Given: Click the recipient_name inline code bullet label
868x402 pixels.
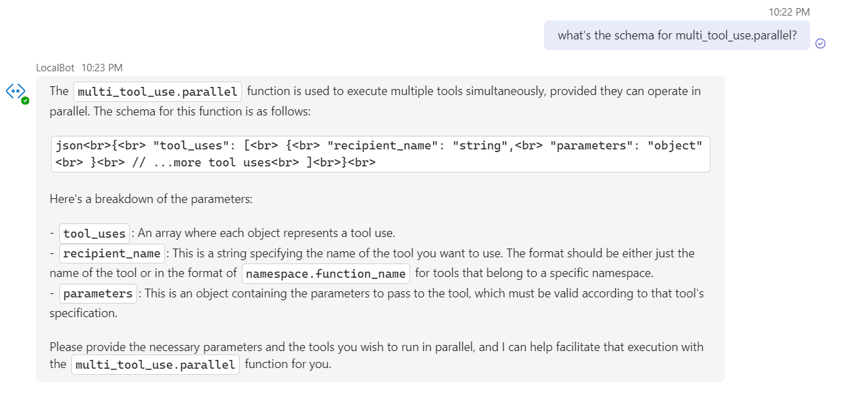Looking at the screenshot, I should click(112, 253).
